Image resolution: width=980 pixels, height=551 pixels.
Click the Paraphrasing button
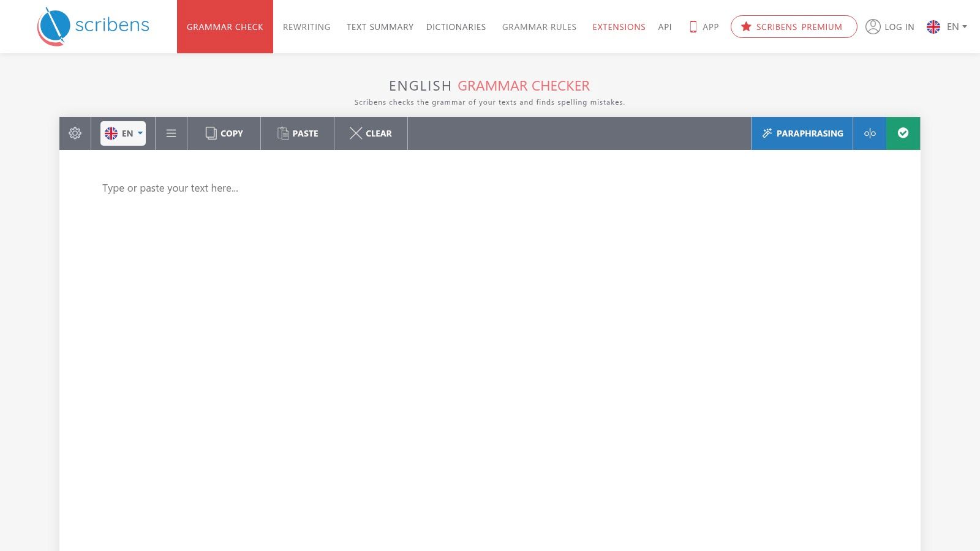802,133
